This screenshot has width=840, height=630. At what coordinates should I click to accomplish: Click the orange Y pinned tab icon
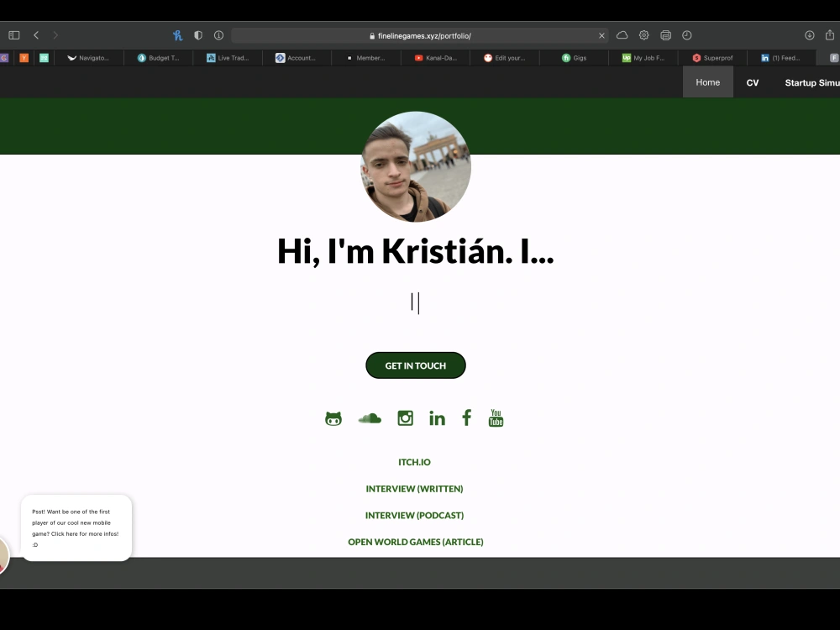[x=24, y=58]
